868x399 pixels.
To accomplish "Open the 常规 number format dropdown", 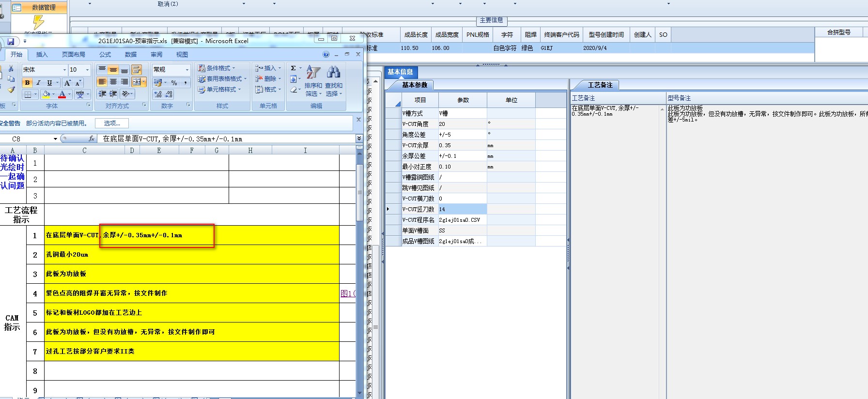I will click(x=187, y=70).
